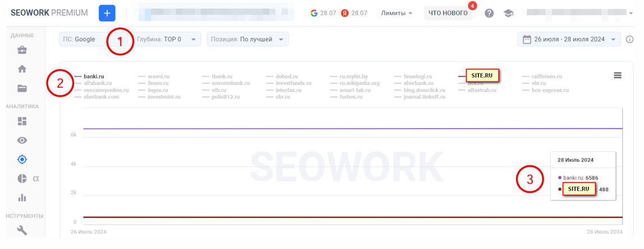Image resolution: width=644 pixels, height=249 pixels.
Task: Toggle tbank.ru series in legend
Action: pos(218,76)
